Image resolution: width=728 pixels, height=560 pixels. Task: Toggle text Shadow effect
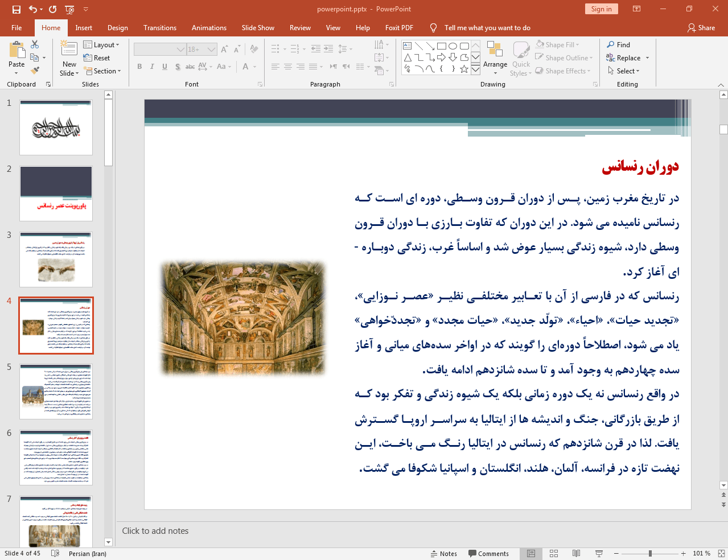tap(178, 67)
